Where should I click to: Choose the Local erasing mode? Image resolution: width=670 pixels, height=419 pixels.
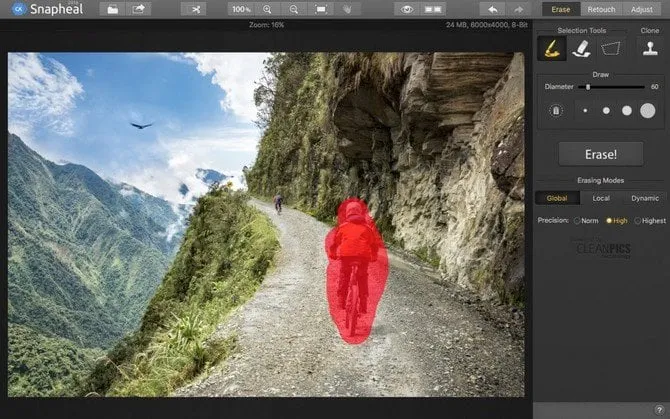point(601,198)
